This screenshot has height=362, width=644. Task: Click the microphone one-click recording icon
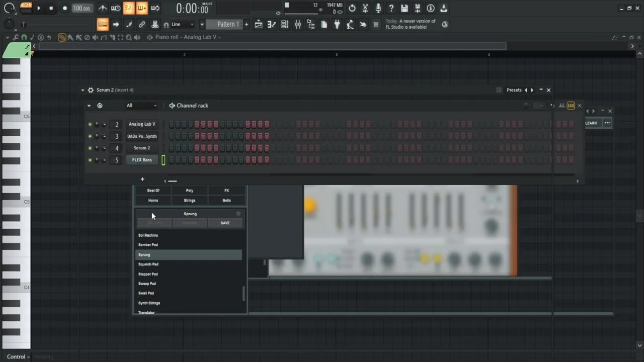point(378,8)
